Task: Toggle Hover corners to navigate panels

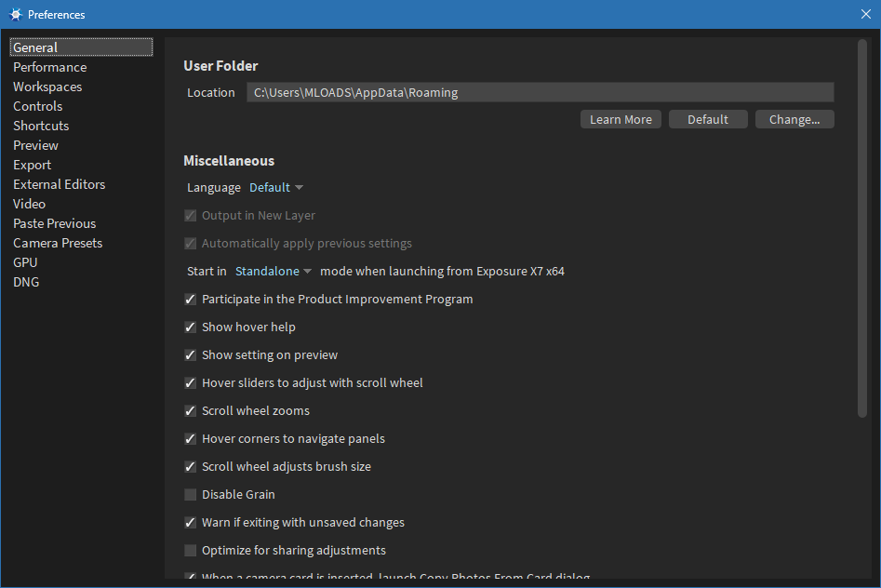Action: (x=191, y=439)
